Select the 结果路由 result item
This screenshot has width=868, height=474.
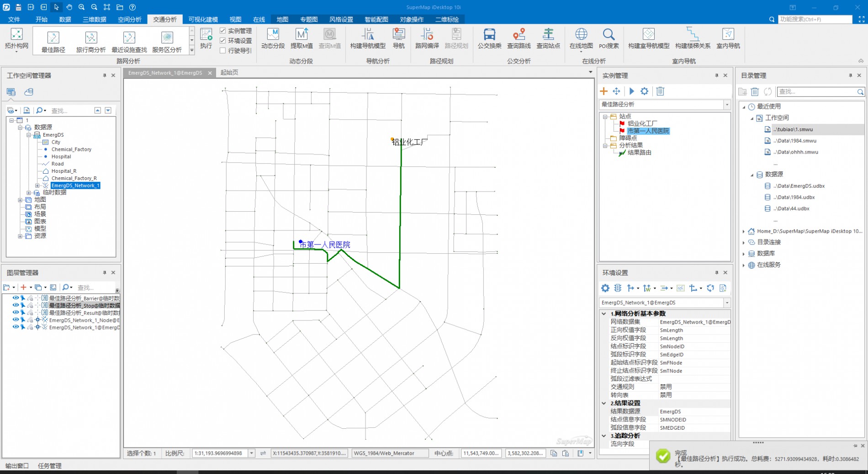[640, 153]
